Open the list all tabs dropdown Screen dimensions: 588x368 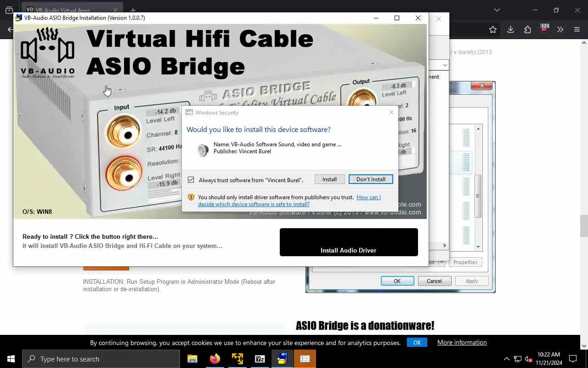(497, 10)
